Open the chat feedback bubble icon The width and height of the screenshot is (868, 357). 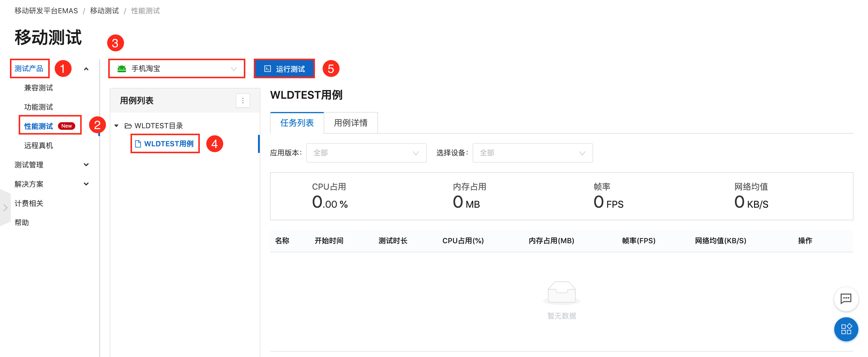[846, 299]
